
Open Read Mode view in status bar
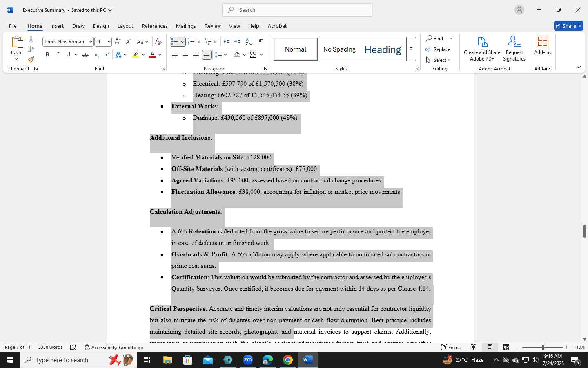coord(474,347)
